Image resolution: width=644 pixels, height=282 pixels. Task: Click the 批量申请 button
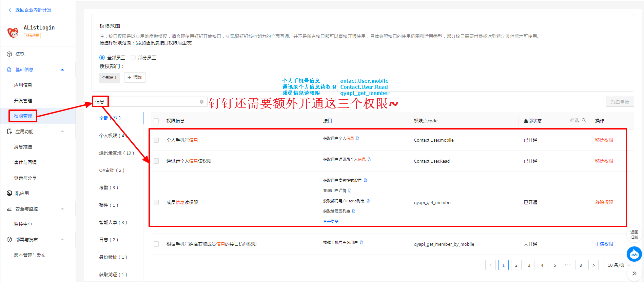(x=620, y=102)
